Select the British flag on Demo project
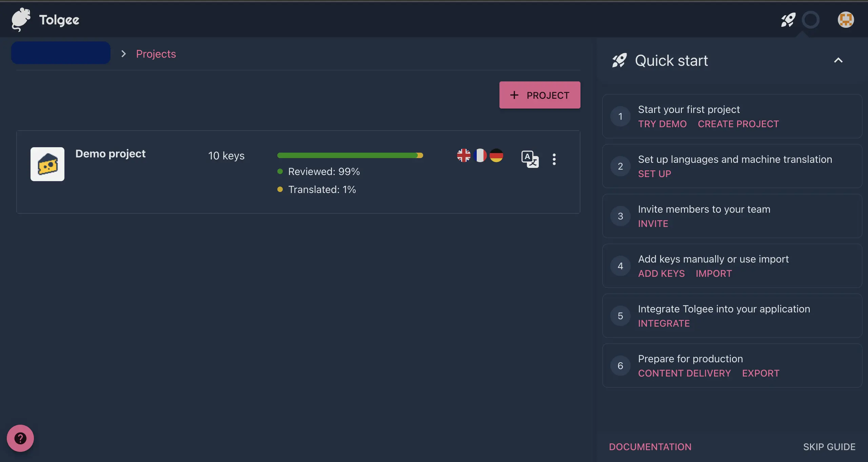Image resolution: width=868 pixels, height=462 pixels. click(464, 155)
